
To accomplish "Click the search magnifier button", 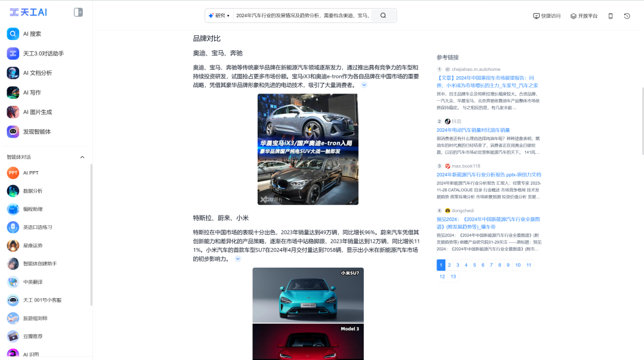I will point(383,15).
